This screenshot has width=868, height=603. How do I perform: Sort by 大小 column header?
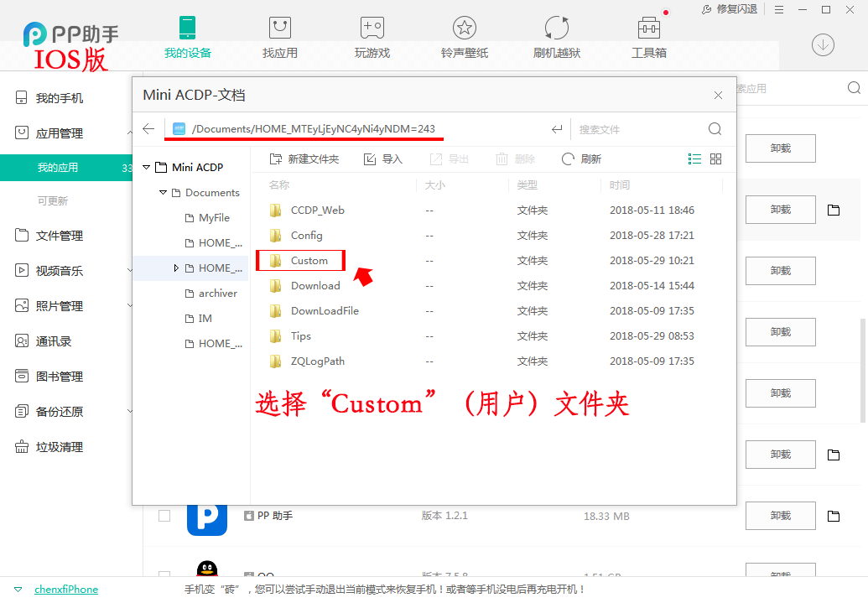pyautogui.click(x=435, y=185)
